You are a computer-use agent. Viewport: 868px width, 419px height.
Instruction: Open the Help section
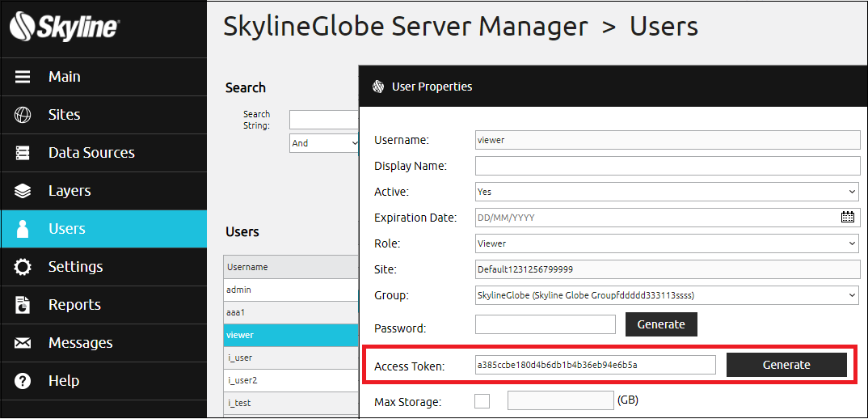pos(103,381)
